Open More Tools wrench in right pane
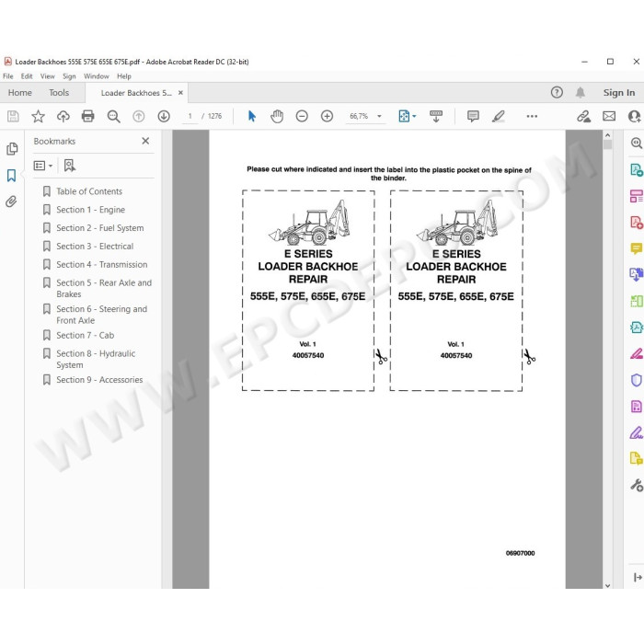 tap(637, 485)
